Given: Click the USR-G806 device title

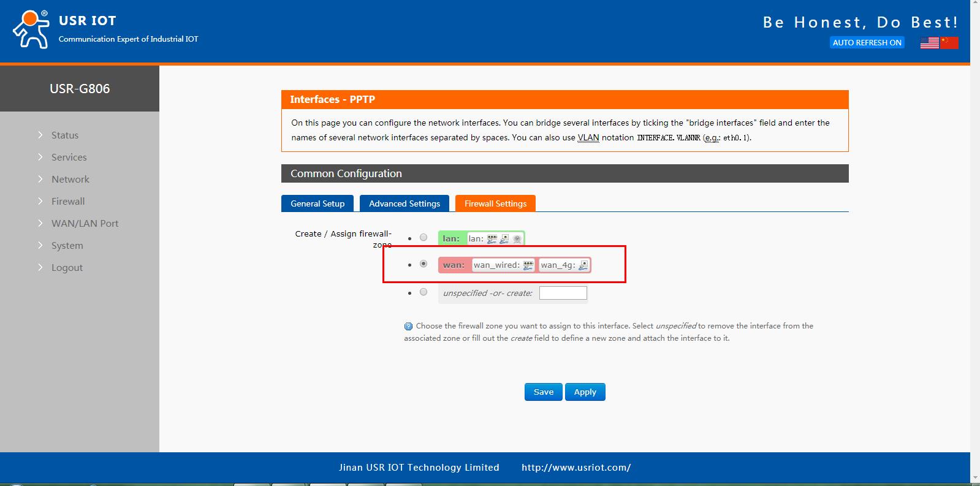Looking at the screenshot, I should click(80, 88).
